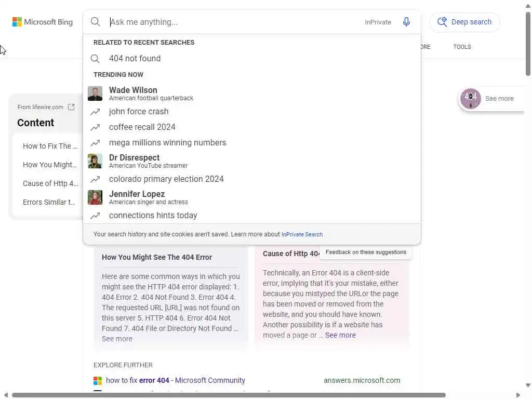The width and height of the screenshot is (532, 399).
Task: Select Dr Disrespect trending suggestion
Action: [252, 161]
